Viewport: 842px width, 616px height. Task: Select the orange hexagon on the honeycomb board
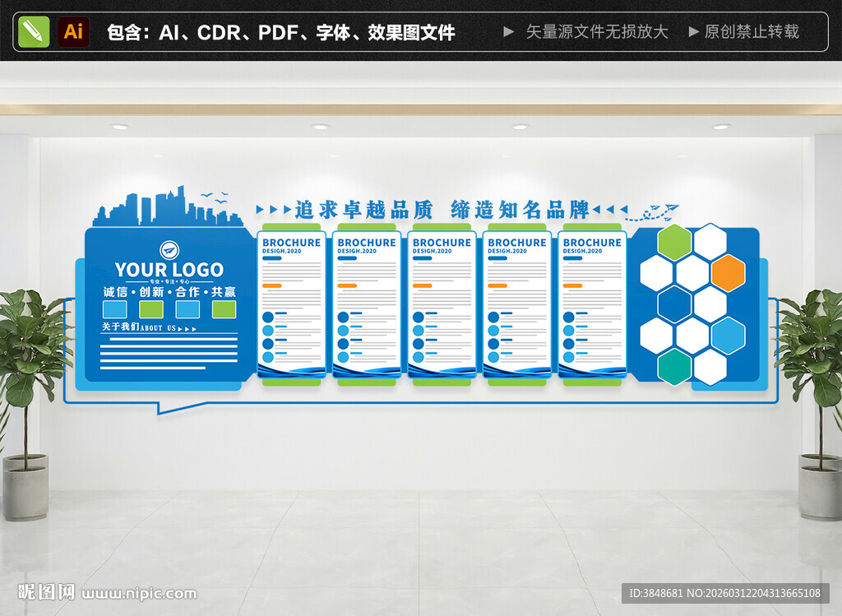point(729,273)
